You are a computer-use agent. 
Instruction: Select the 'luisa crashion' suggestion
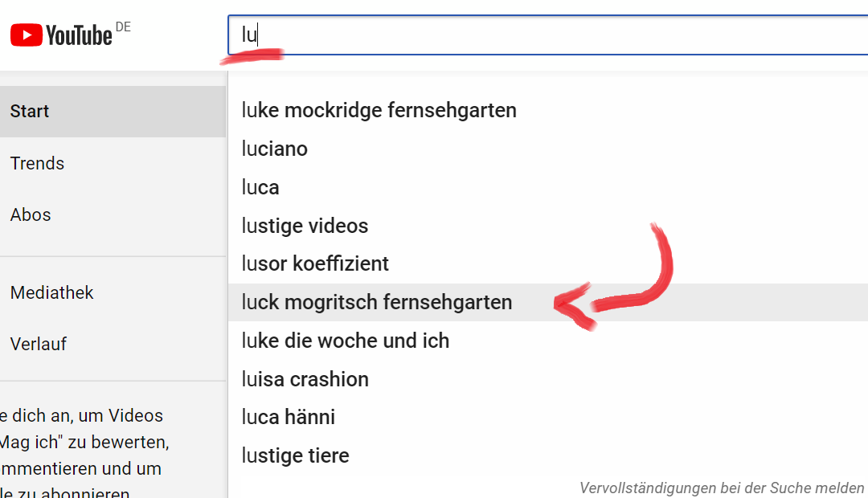(x=305, y=379)
